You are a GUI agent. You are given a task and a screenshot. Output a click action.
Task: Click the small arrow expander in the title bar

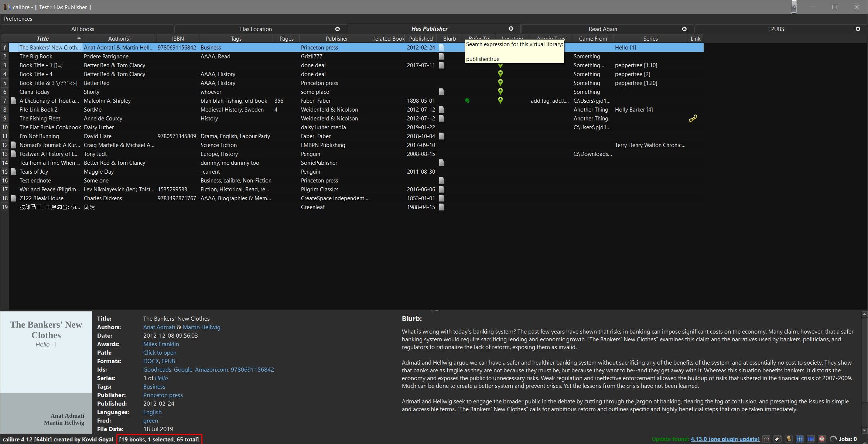pyautogui.click(x=794, y=7)
